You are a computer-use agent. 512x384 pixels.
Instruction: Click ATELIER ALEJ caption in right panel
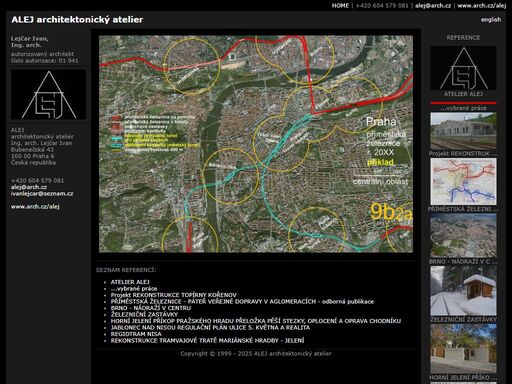point(463,94)
